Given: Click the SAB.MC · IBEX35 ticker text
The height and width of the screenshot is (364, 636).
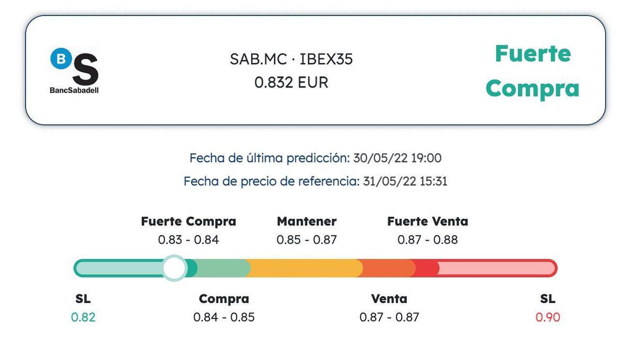Looking at the screenshot, I should 291,59.
